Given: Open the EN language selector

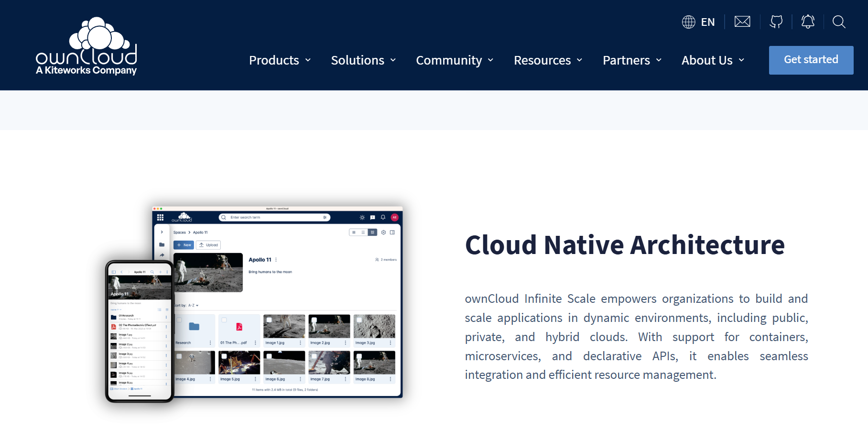Looking at the screenshot, I should point(698,22).
